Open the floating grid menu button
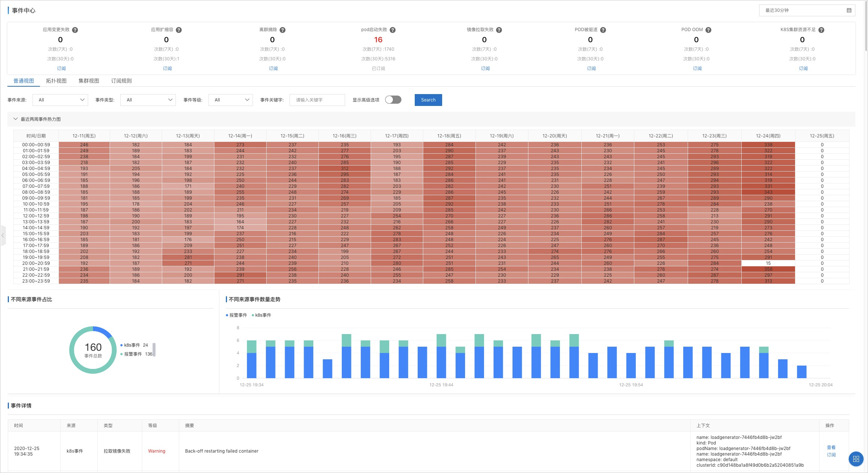Image resolution: width=868 pixels, height=473 pixels. 856,459
